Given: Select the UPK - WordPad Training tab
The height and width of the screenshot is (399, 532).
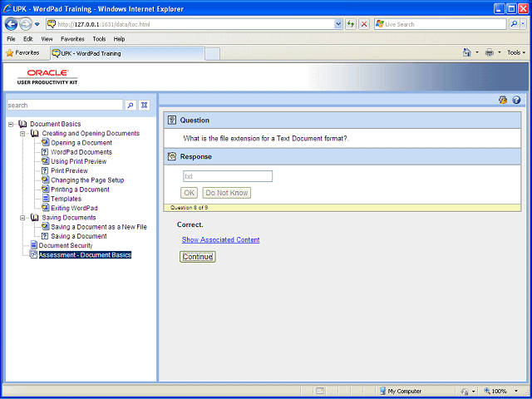Looking at the screenshot, I should tap(127, 53).
